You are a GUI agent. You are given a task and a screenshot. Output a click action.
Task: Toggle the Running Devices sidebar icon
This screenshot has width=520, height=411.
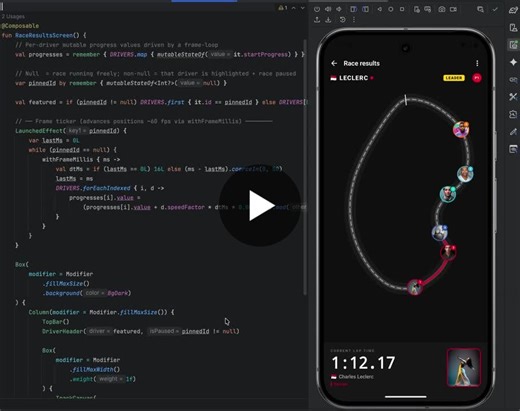pyautogui.click(x=513, y=45)
